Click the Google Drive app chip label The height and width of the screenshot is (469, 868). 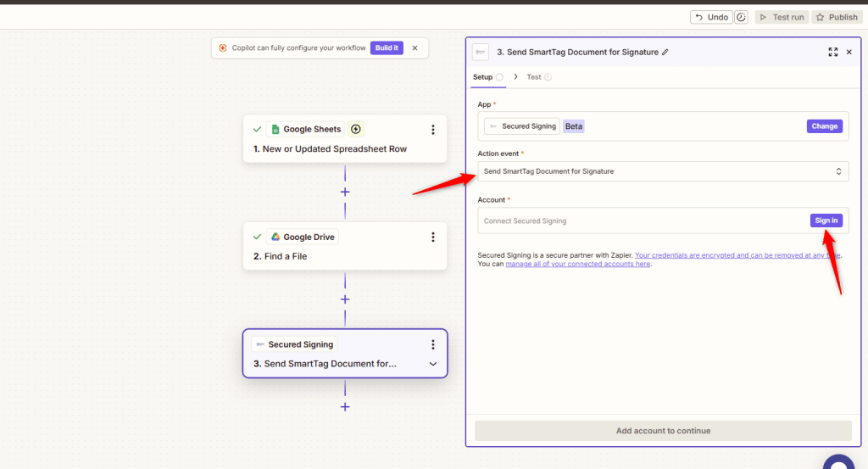tap(309, 237)
